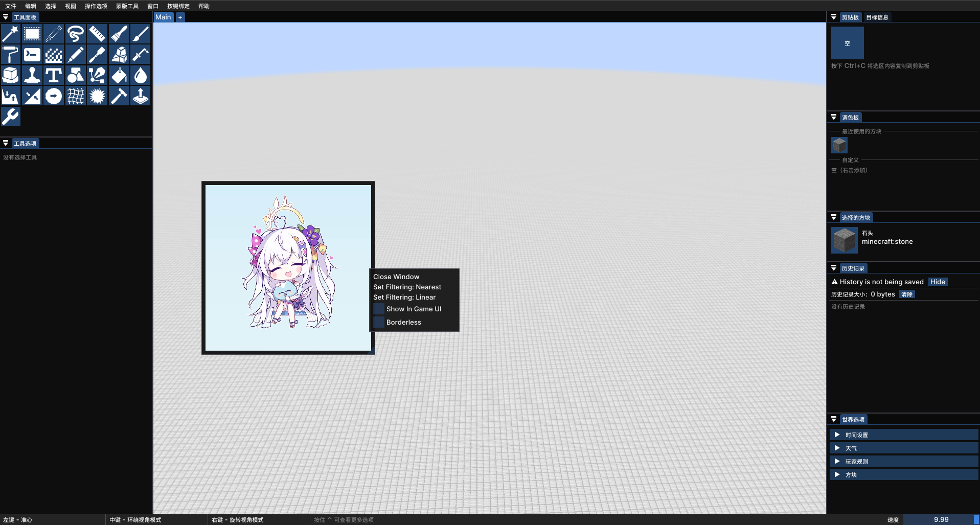Viewport: 980px width, 525px height.
Task: Select the Floodfill bucket tool
Action: (119, 75)
